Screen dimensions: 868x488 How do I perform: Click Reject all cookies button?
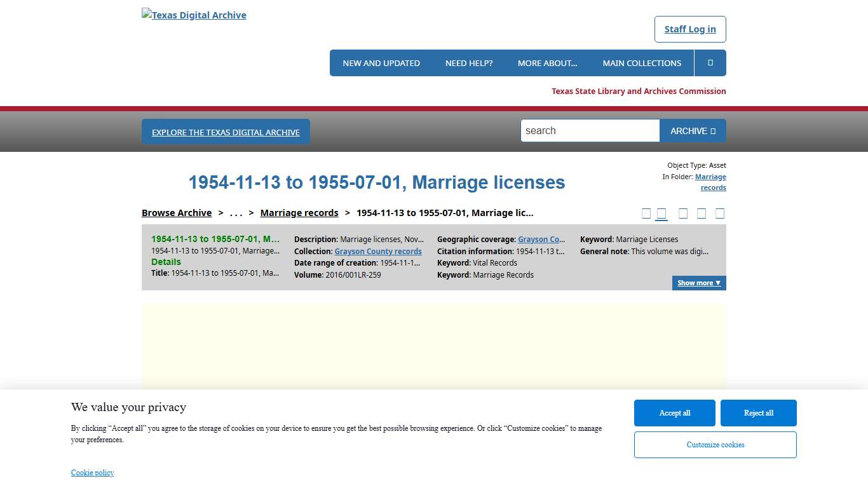(x=758, y=413)
